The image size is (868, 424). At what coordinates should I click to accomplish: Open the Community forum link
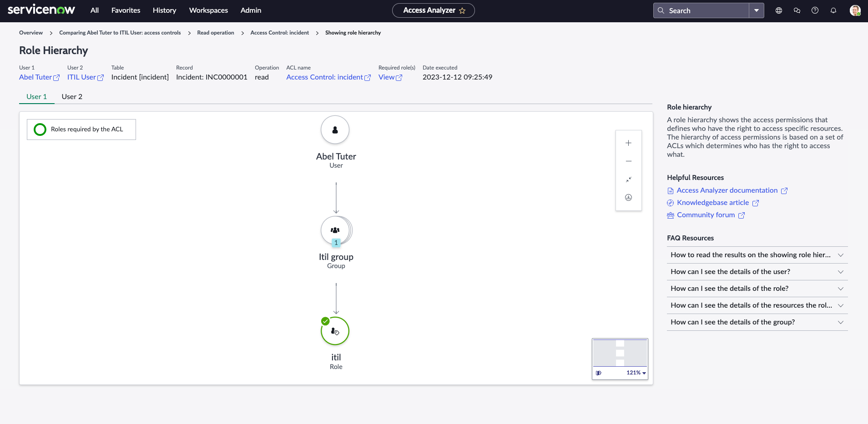click(x=706, y=215)
